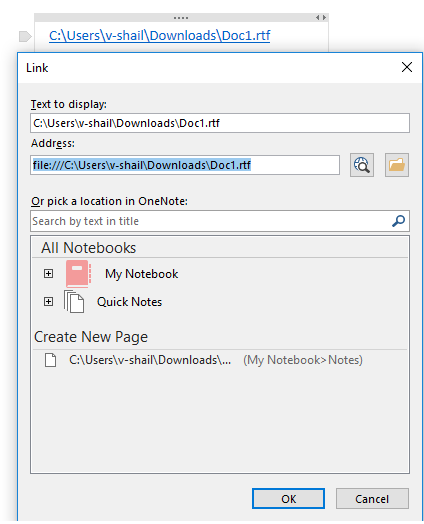Expand the My Notebook tree node
This screenshot has width=424, height=524.
48,274
